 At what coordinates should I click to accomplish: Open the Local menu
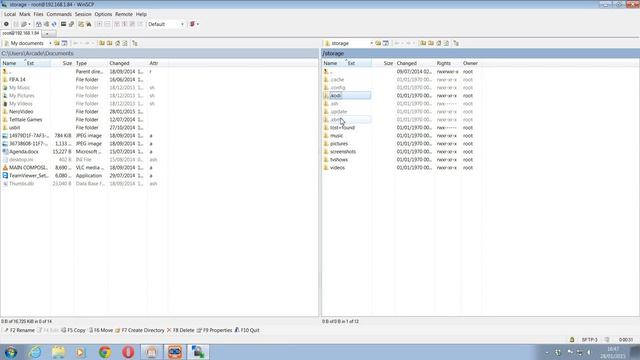coord(10,14)
